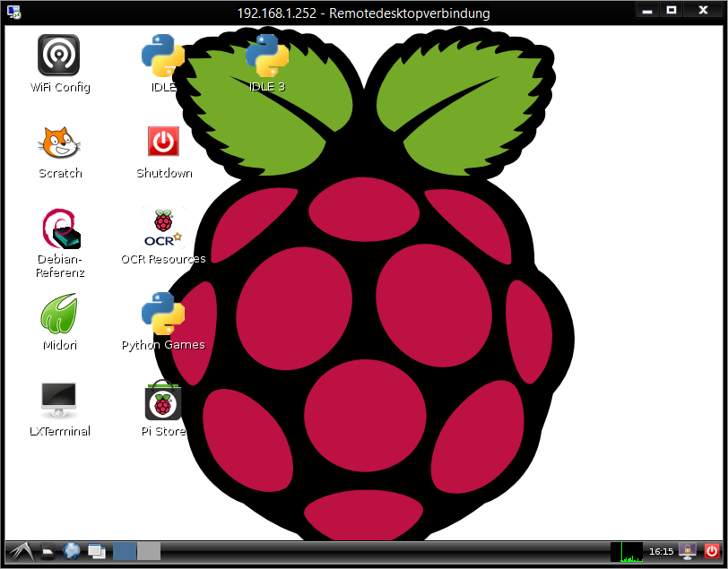Start Scratch from the desktop
Image resolution: width=728 pixels, height=569 pixels.
coord(59,142)
